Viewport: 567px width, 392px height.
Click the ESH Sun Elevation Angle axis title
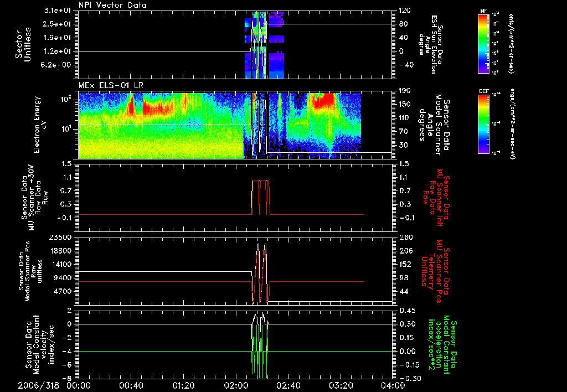pos(431,44)
